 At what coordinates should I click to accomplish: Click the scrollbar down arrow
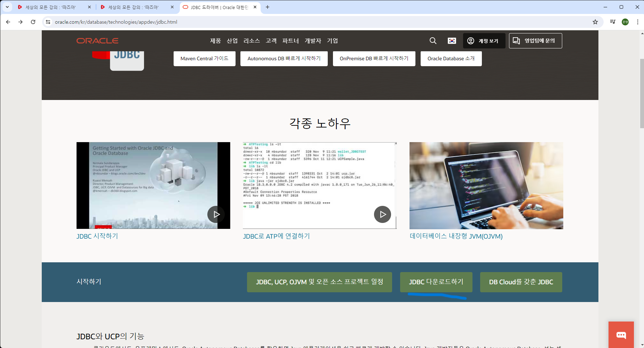(x=642, y=345)
